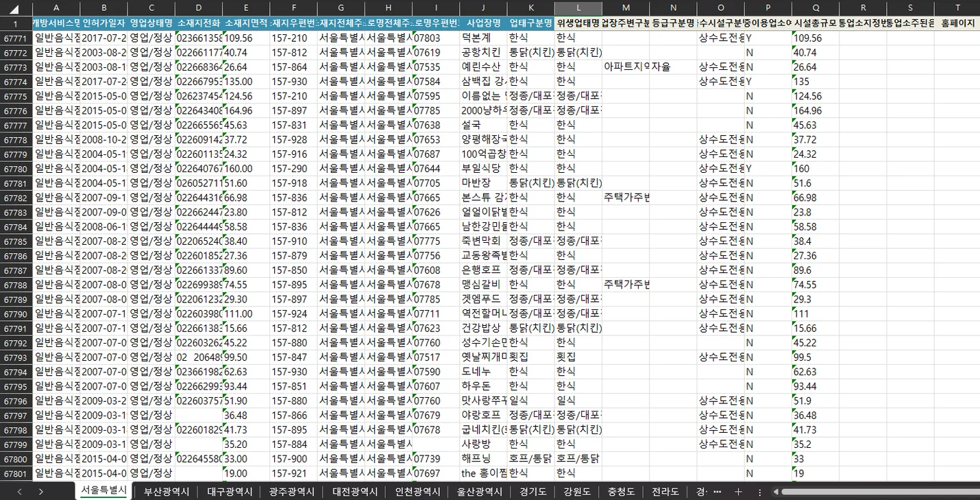Select the cell containing 공항치킨
This screenshot has width=980, height=500.
click(484, 52)
